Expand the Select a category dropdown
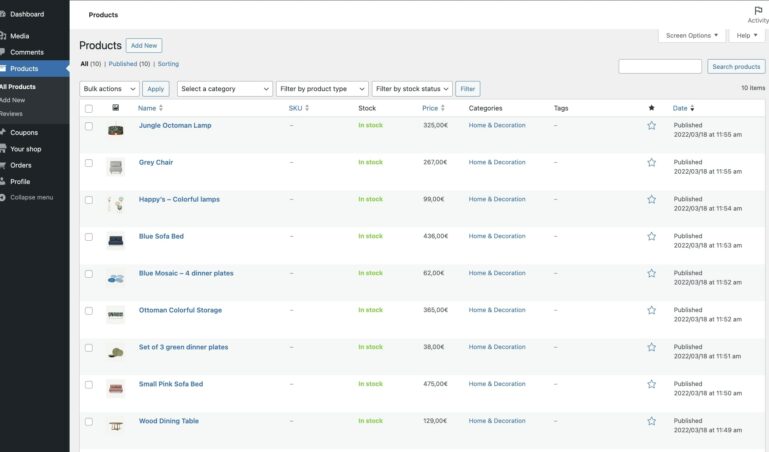 click(224, 89)
